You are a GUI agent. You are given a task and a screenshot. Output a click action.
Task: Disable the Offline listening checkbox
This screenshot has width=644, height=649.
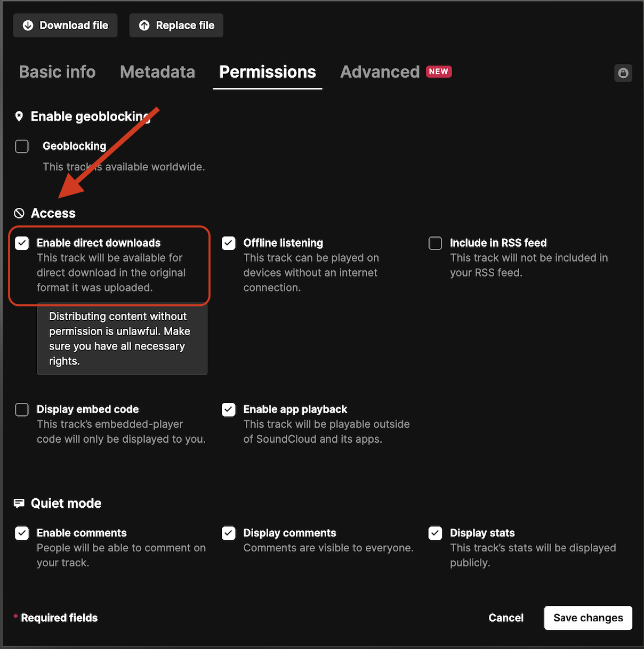[x=228, y=243]
